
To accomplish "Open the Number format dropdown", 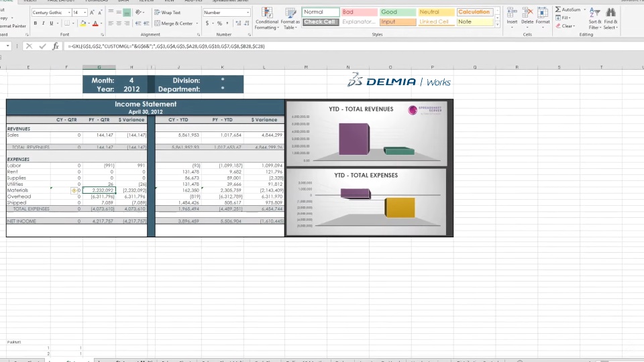I will (248, 13).
